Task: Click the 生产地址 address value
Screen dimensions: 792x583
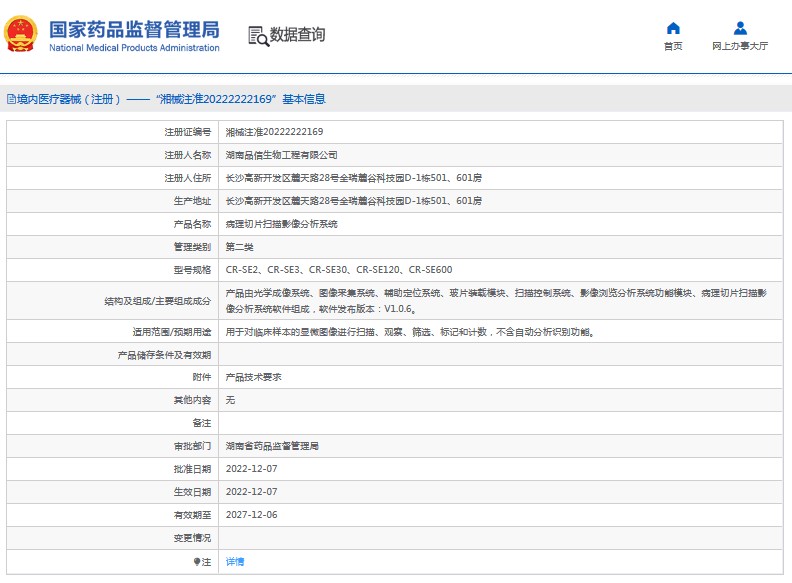Action: click(x=354, y=201)
